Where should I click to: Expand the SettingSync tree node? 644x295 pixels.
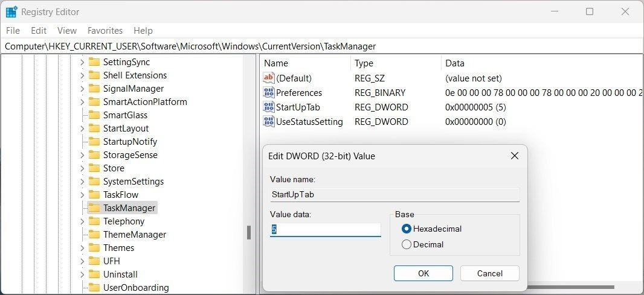pyautogui.click(x=82, y=62)
